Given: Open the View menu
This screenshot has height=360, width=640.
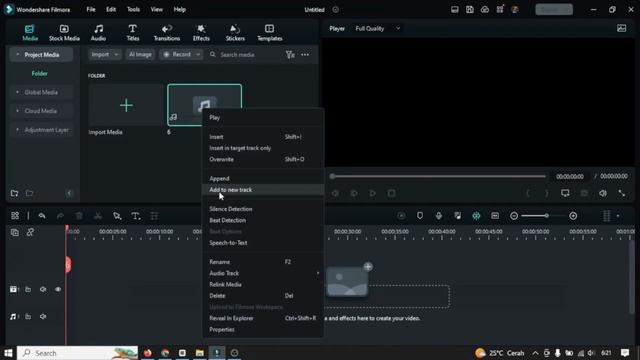Looking at the screenshot, I should [x=156, y=9].
